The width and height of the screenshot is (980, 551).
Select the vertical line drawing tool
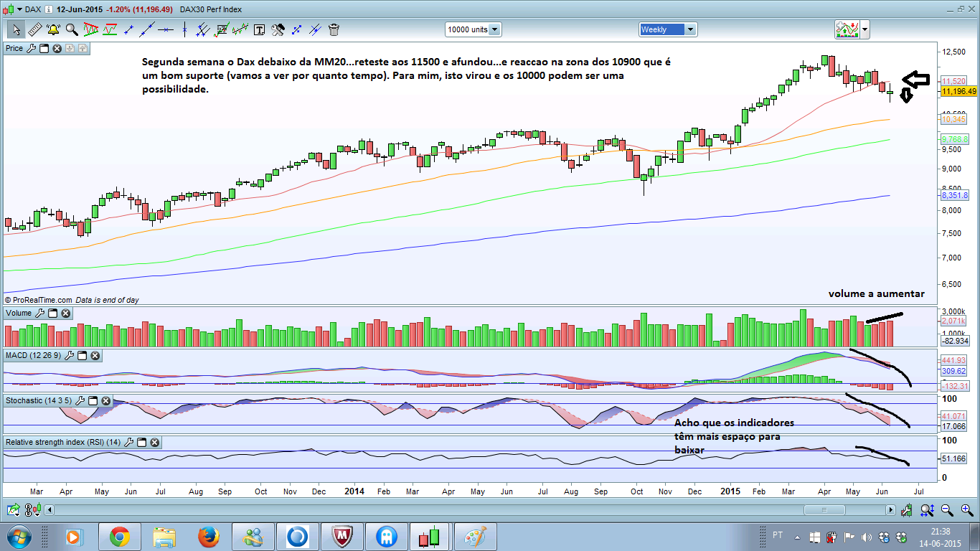pyautogui.click(x=185, y=29)
